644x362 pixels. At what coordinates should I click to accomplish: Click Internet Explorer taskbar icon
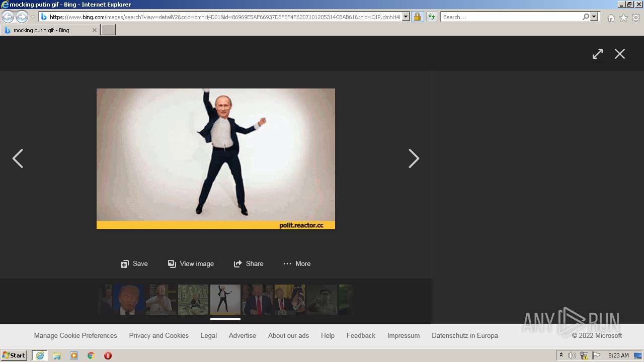coord(40,355)
